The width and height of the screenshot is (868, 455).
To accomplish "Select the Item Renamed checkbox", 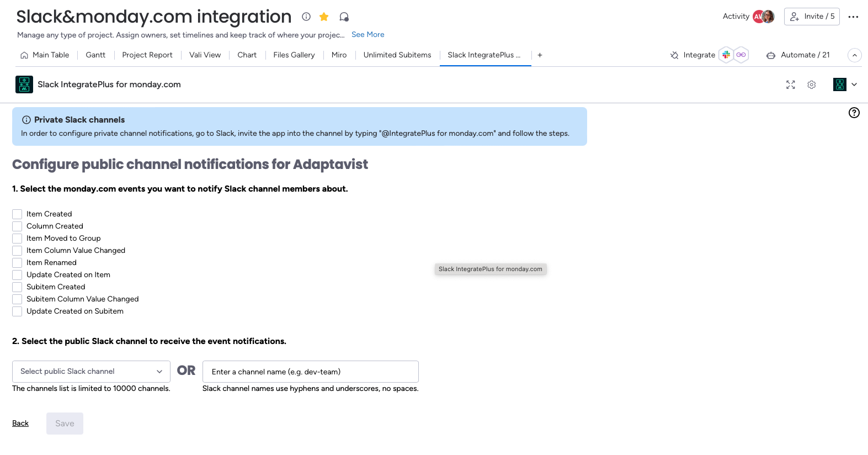I will (17, 263).
